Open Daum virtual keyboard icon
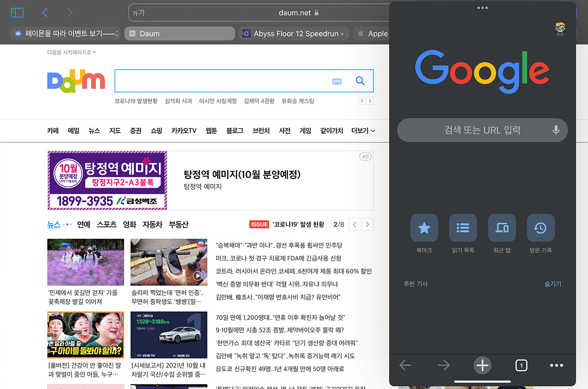 pos(337,81)
